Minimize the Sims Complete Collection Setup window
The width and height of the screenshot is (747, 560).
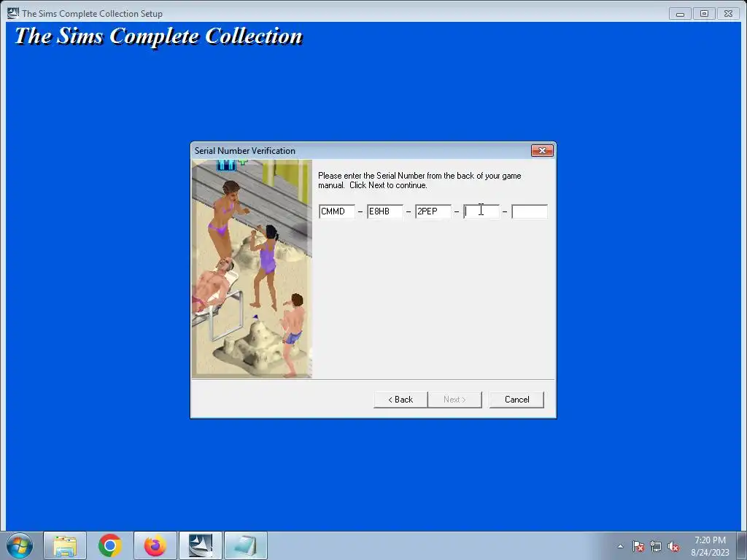pyautogui.click(x=681, y=14)
